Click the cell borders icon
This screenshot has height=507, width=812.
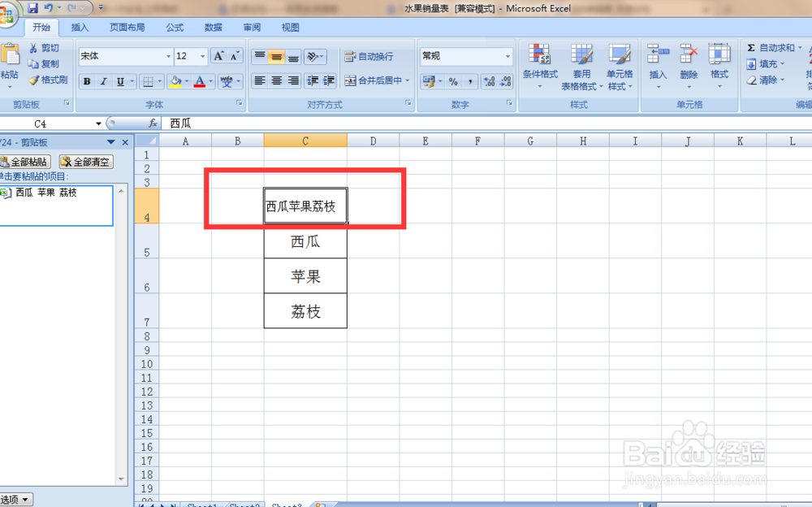coord(148,81)
